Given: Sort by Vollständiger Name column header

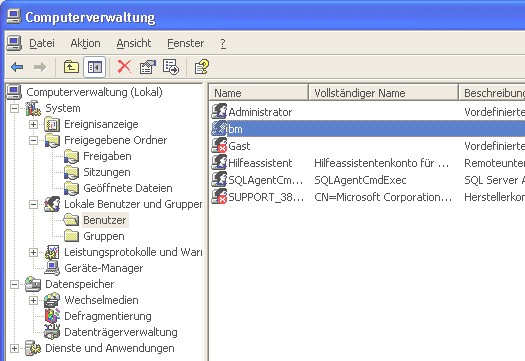Looking at the screenshot, I should tap(383, 93).
